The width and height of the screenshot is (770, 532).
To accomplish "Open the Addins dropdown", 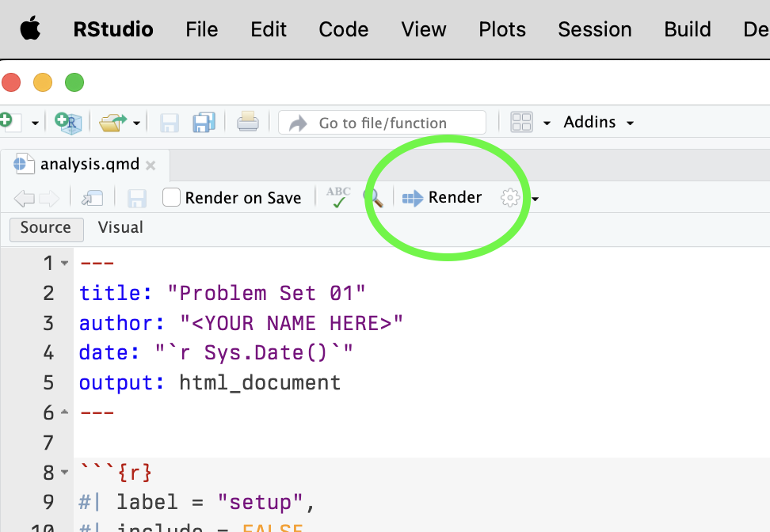I will tap(599, 122).
